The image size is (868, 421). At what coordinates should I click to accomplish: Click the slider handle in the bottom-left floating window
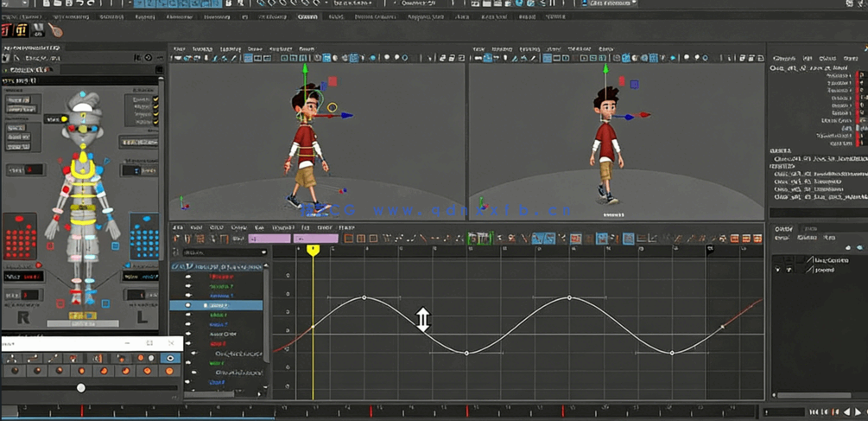[x=80, y=388]
